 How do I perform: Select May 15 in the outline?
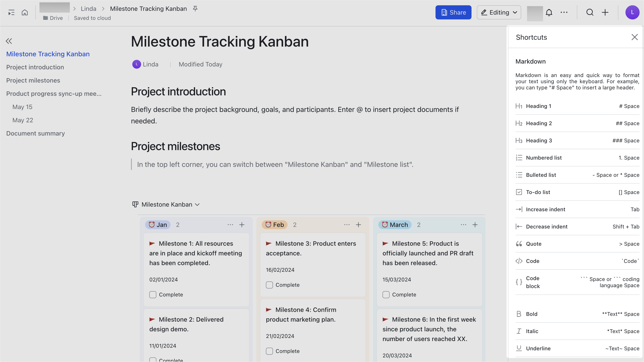click(22, 107)
